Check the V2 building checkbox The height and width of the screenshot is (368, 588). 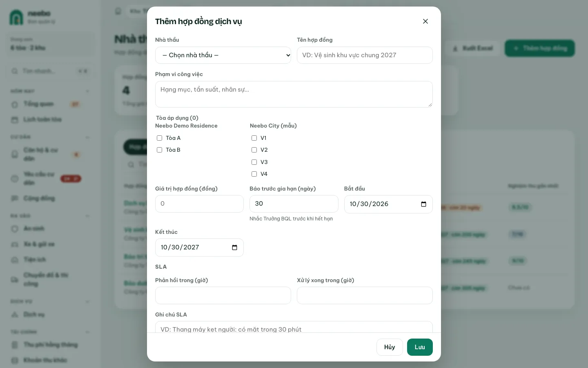254,150
